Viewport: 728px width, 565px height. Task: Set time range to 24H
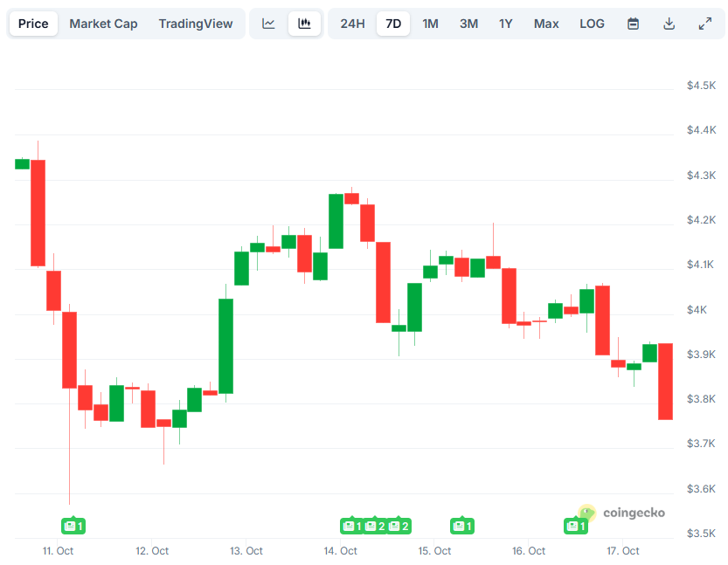coord(353,24)
